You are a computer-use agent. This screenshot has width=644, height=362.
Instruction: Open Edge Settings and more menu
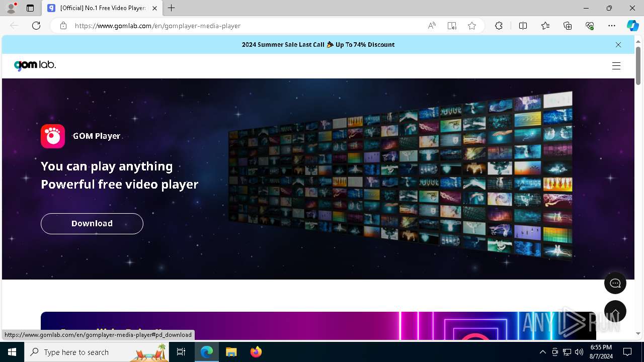pos(612,26)
